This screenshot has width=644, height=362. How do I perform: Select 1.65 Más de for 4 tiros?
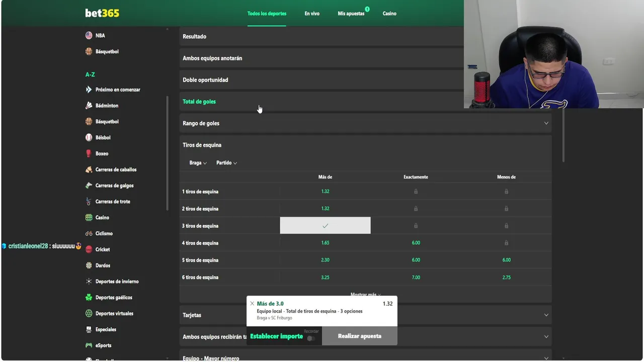tap(325, 243)
